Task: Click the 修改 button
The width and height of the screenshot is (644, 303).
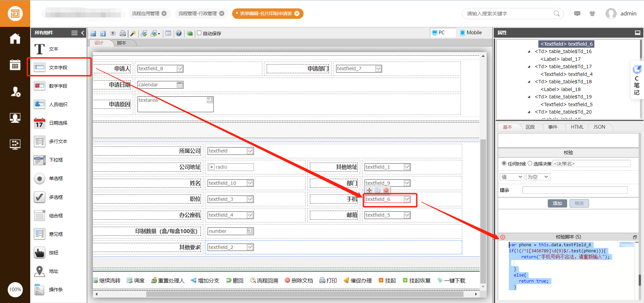Action: tap(579, 203)
